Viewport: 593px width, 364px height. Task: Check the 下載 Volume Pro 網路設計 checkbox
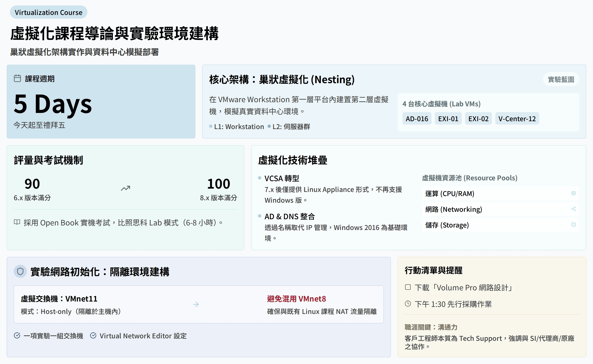pos(408,287)
